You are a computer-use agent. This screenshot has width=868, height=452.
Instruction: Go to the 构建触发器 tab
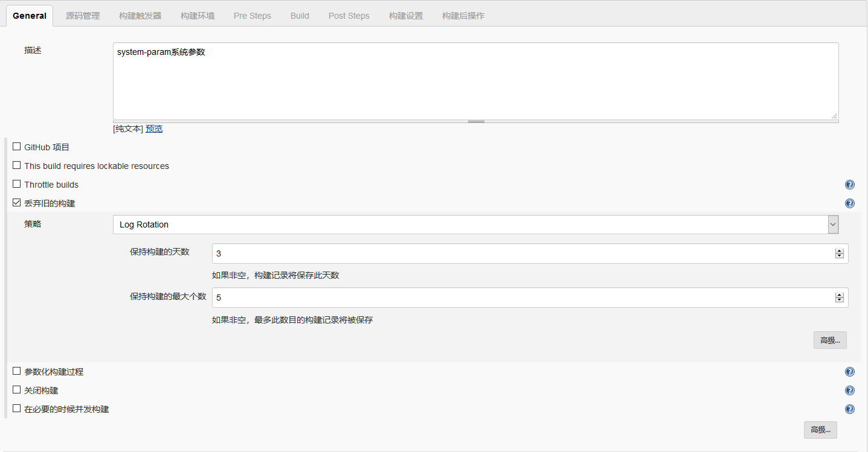[140, 16]
